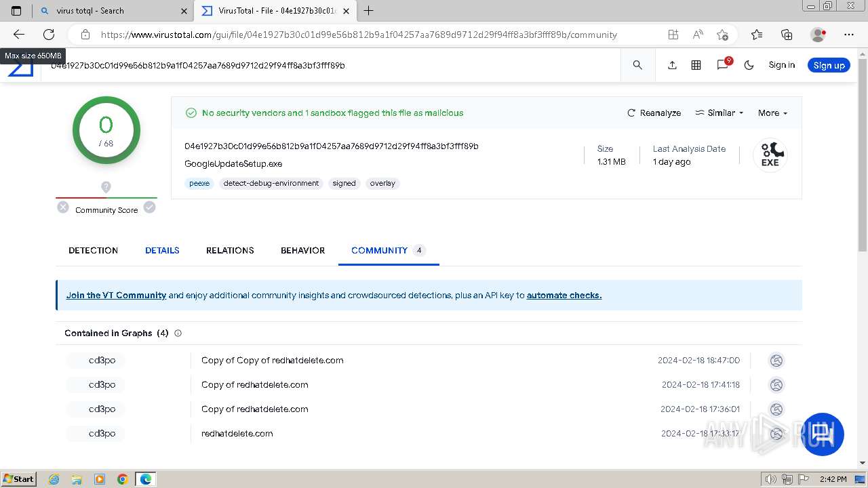Open the Favorites list icon
Viewport: 868px width, 488px height.
[757, 35]
